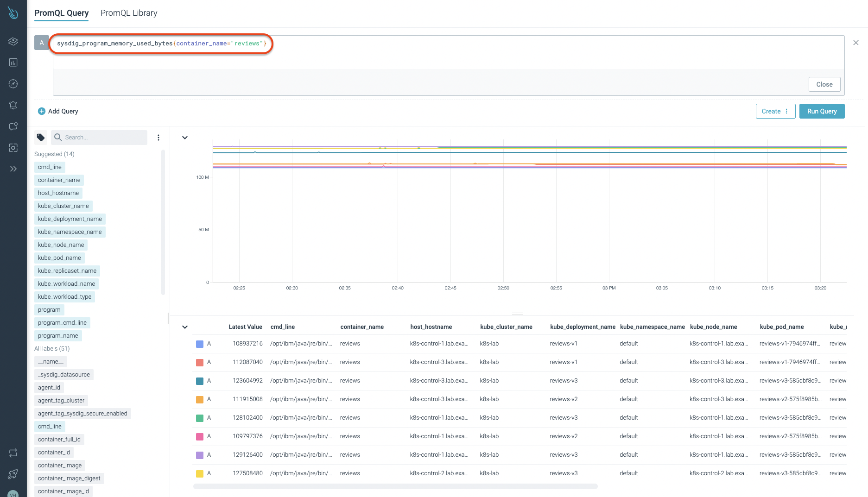
Task: Select the _sysdig_datasource label
Action: tap(64, 375)
